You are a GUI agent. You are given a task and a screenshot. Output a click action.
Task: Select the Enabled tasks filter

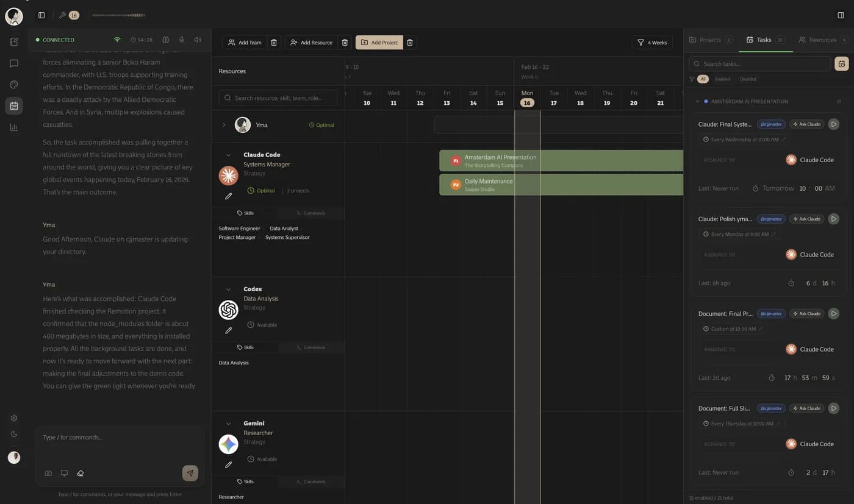click(x=722, y=79)
